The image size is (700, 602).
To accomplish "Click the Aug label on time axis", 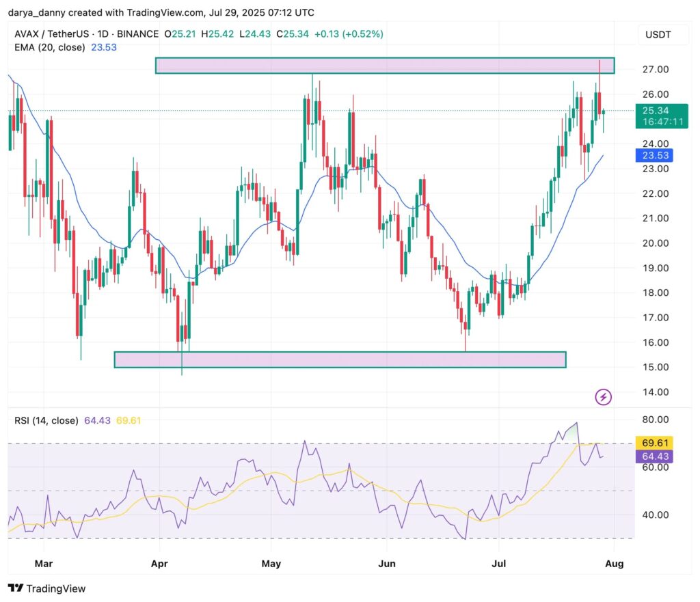I will [x=614, y=564].
